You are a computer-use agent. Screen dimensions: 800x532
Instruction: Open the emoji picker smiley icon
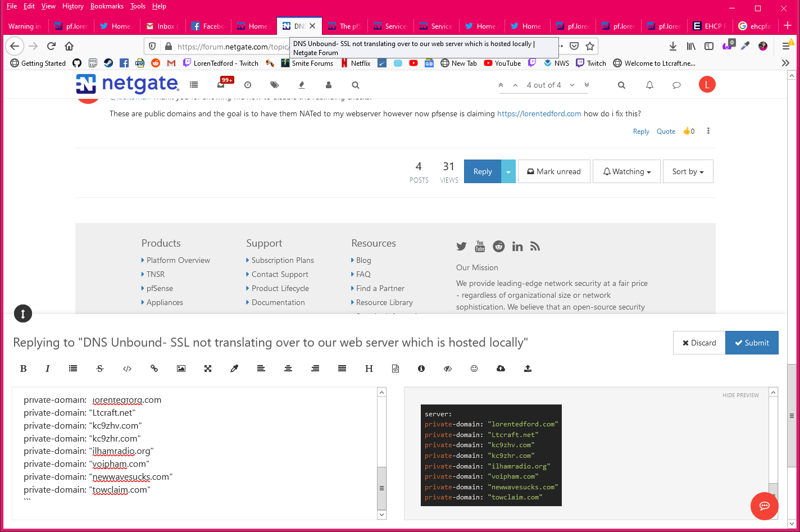pos(474,369)
